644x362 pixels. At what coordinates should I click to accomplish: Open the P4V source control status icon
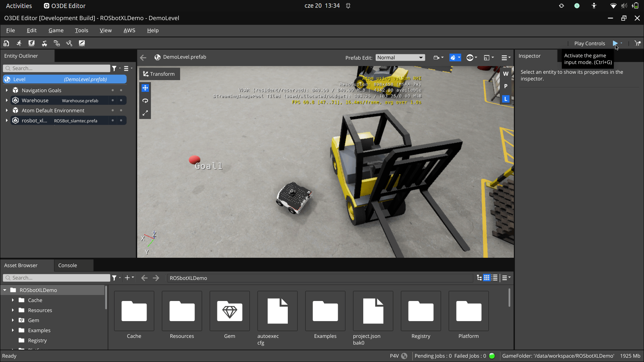tap(404, 356)
